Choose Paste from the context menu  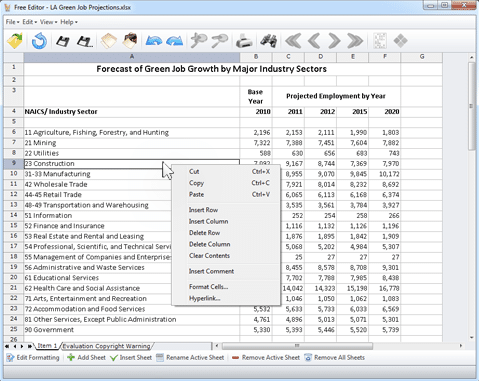click(227, 194)
